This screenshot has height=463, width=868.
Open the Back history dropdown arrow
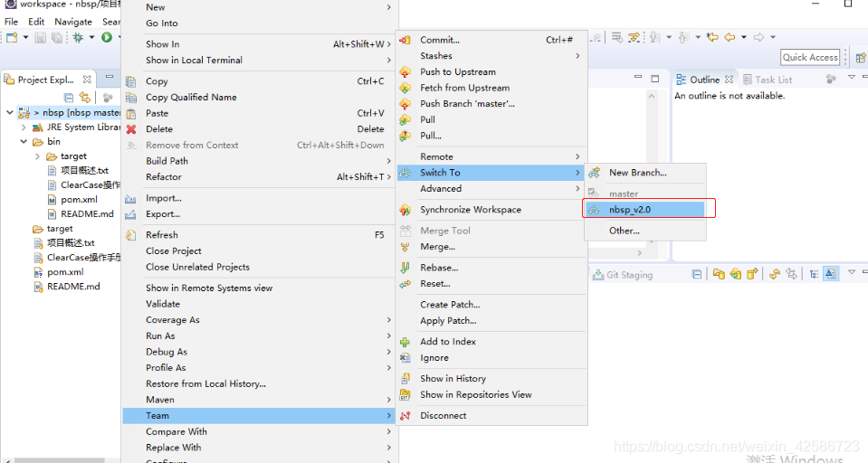pyautogui.click(x=743, y=37)
